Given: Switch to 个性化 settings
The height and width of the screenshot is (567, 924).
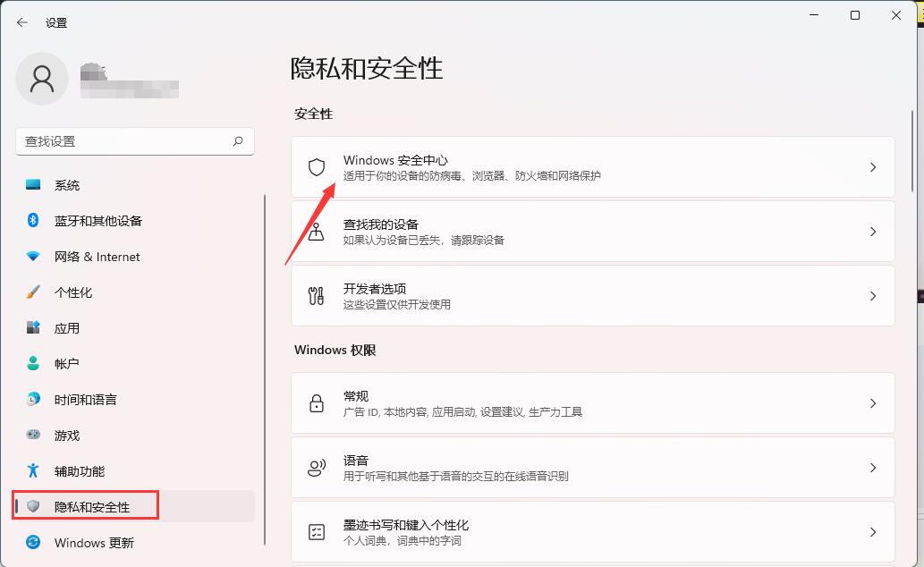Looking at the screenshot, I should [x=135, y=292].
